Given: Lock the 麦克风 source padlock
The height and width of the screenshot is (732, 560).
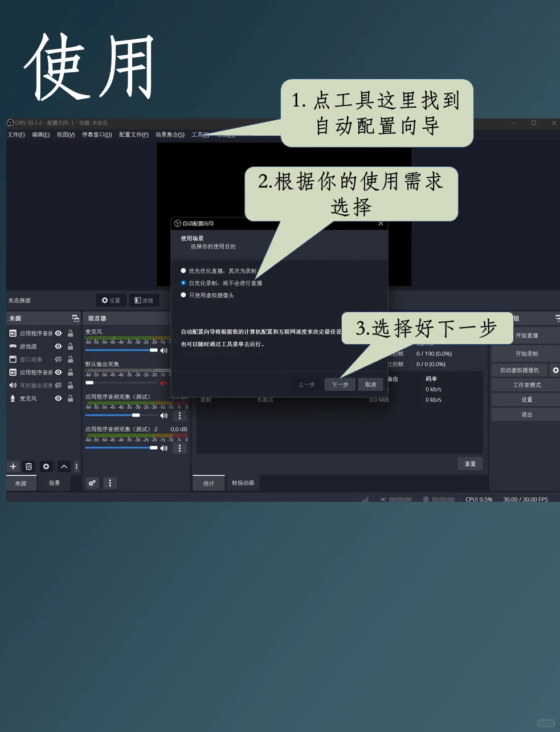Looking at the screenshot, I should tap(70, 398).
